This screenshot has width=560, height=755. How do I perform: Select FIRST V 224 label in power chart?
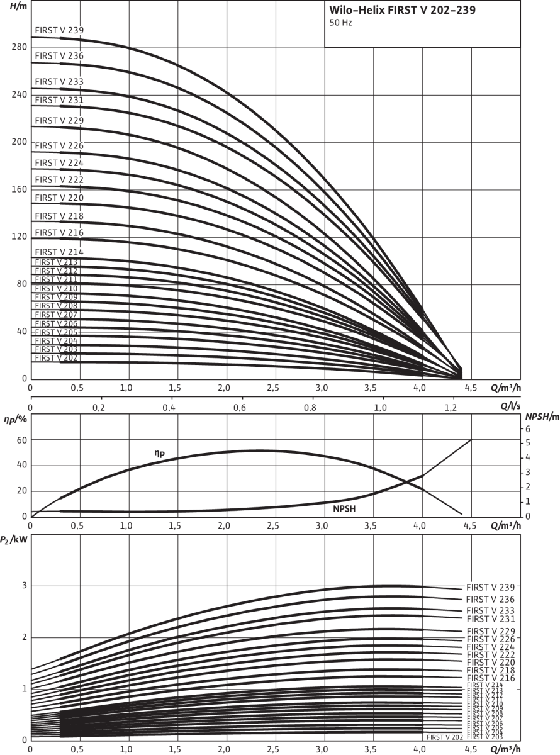pyautogui.click(x=491, y=647)
